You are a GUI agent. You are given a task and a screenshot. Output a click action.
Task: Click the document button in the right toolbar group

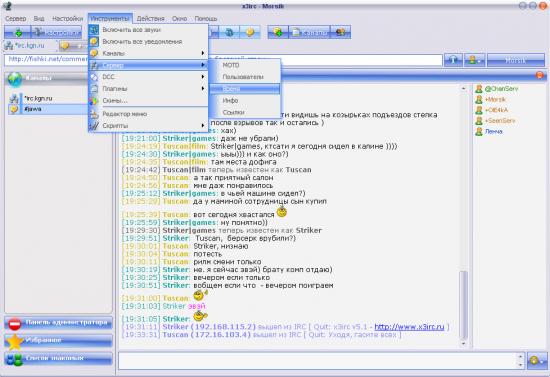coord(309,33)
